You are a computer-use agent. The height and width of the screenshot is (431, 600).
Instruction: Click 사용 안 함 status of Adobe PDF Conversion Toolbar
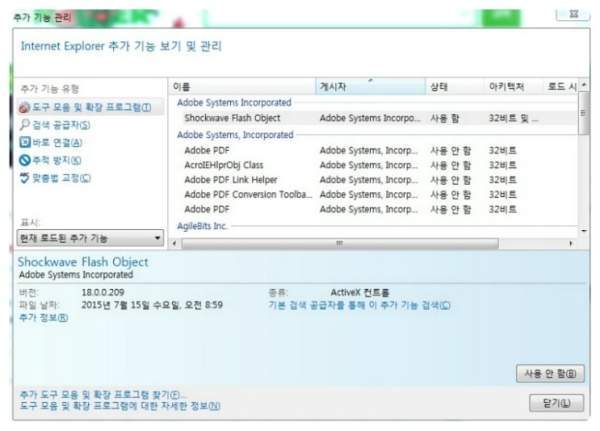point(450,194)
